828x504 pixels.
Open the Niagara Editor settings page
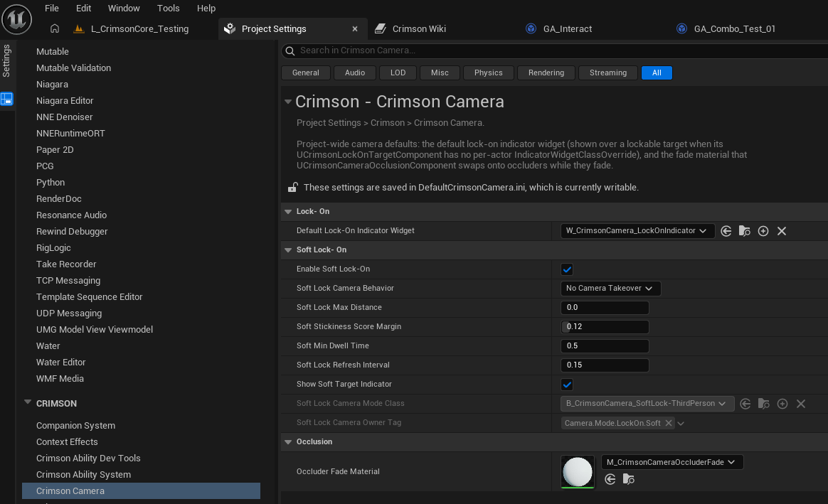[x=65, y=100]
